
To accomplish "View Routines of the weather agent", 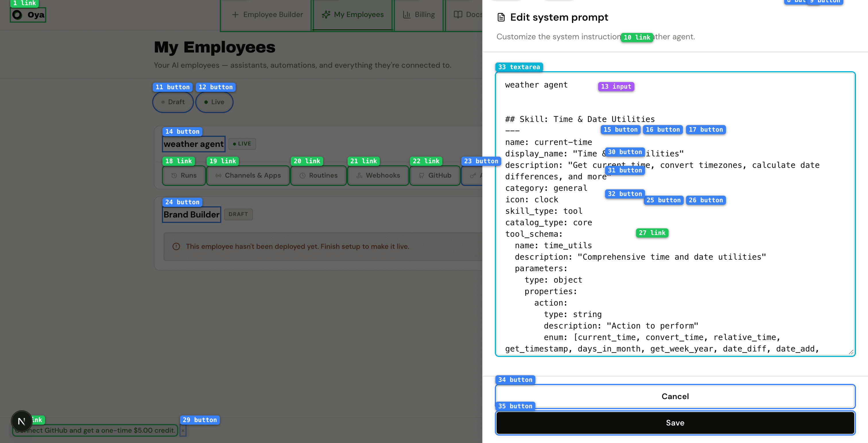I will 318,175.
